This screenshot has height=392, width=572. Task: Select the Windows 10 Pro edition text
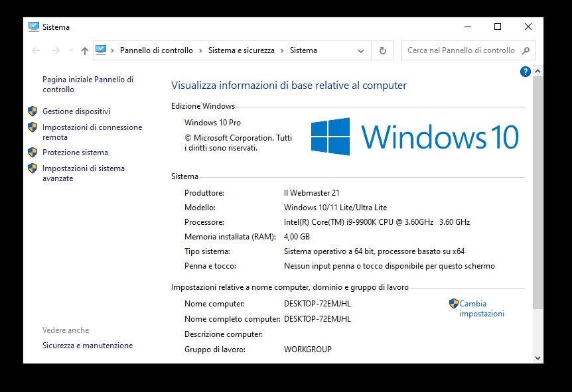pyautogui.click(x=212, y=123)
